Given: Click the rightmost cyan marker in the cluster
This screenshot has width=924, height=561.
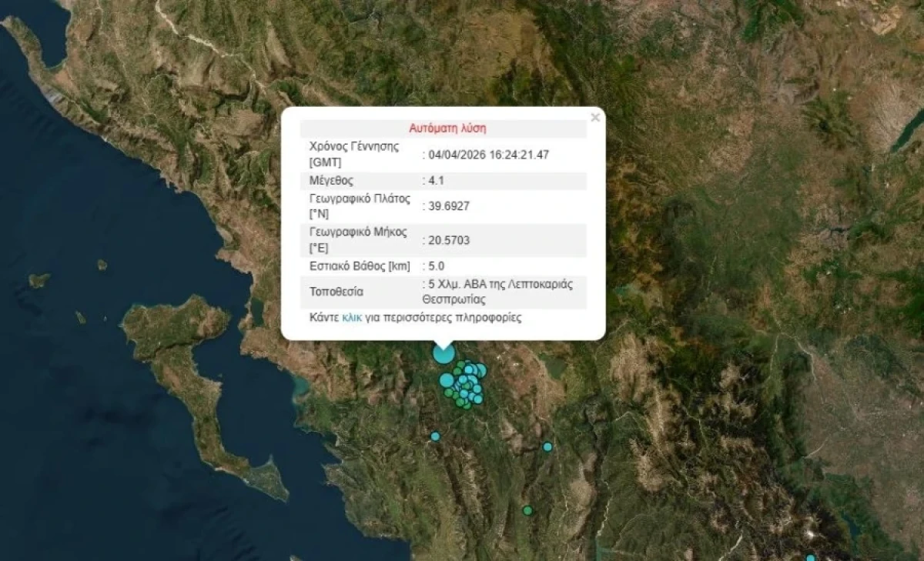Looking at the screenshot, I should [481, 370].
